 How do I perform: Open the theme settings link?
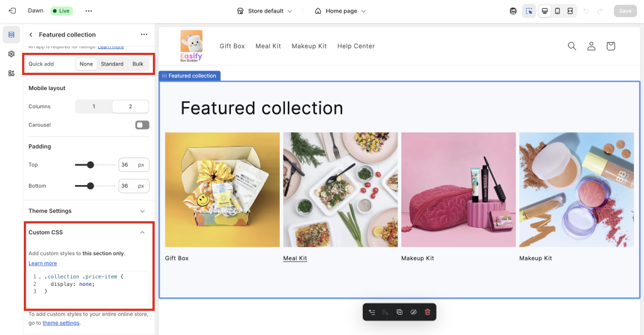coord(61,323)
